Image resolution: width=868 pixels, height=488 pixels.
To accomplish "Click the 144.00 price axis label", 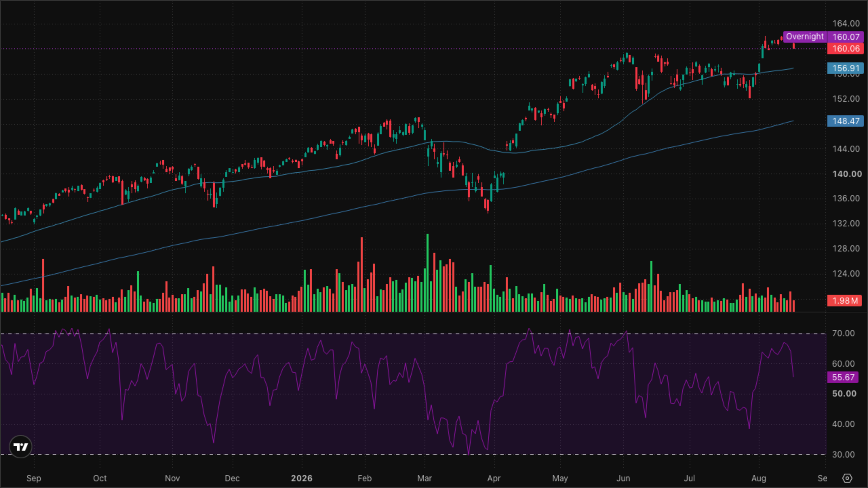I will pos(846,149).
